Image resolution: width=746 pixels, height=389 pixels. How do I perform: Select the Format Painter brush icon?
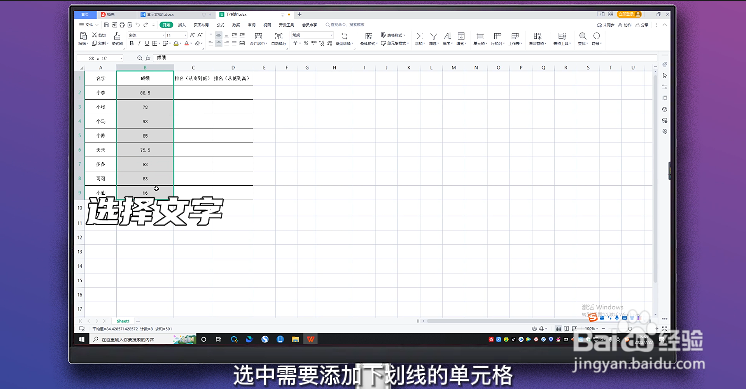(x=117, y=36)
